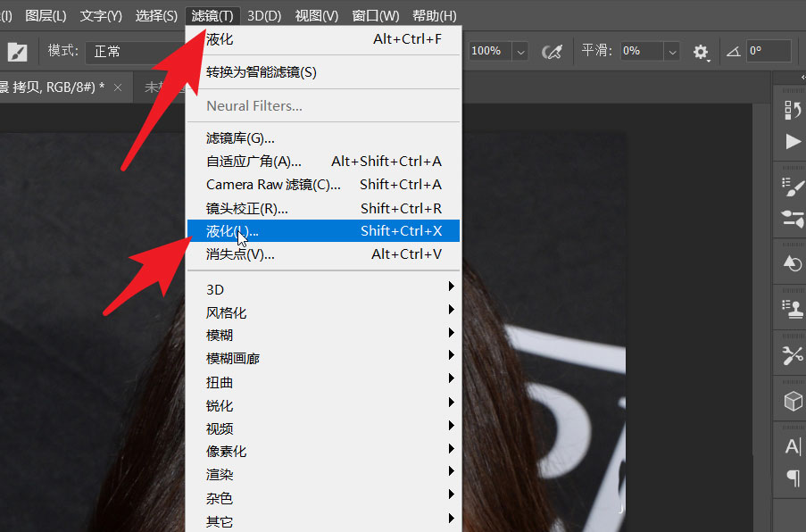Choose 消失点(V)... vanishing point

click(x=323, y=254)
